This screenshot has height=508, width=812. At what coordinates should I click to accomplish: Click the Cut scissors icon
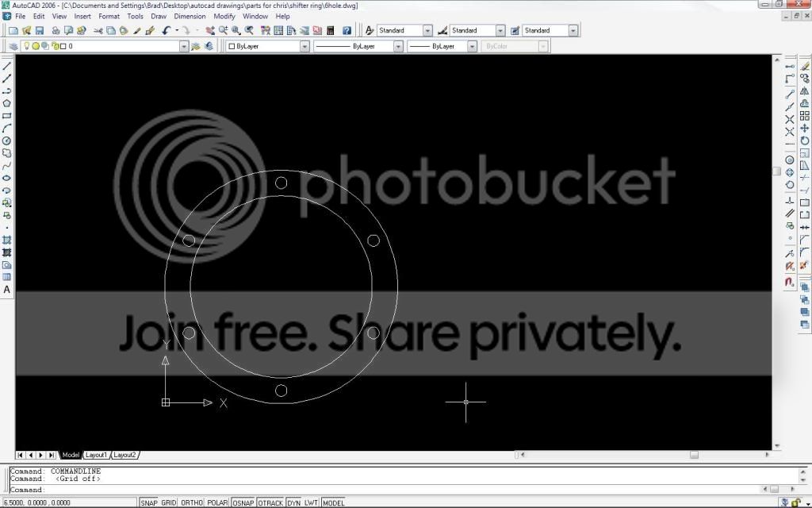tap(98, 31)
